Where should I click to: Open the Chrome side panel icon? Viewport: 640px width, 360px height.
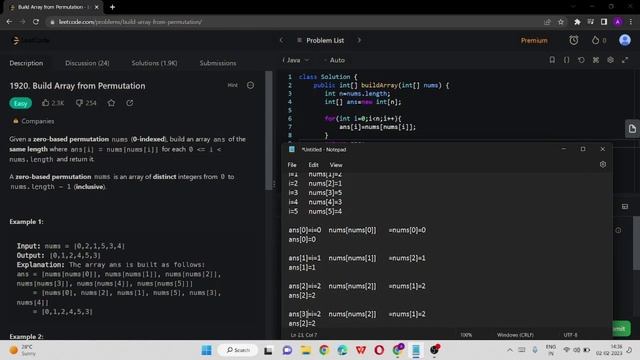pyautogui.click(x=604, y=22)
